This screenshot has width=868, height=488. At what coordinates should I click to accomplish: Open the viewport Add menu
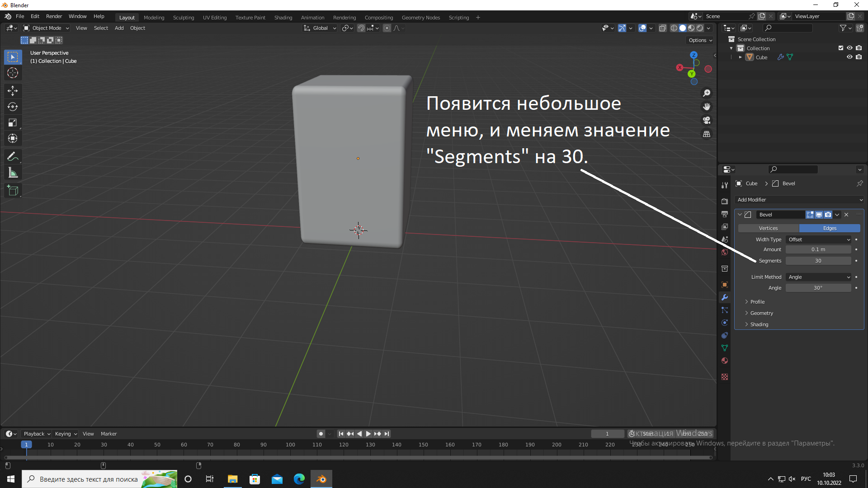119,28
